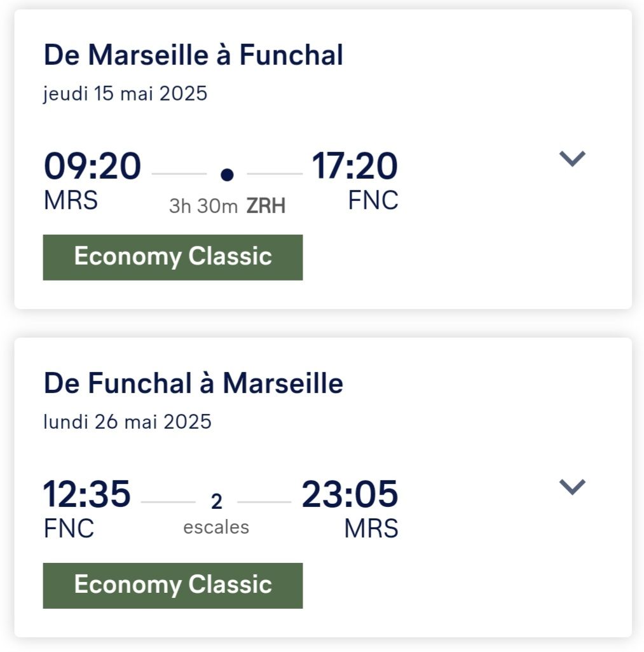Click the 17:20 arrival time
644x652 pixels.
coord(355,166)
